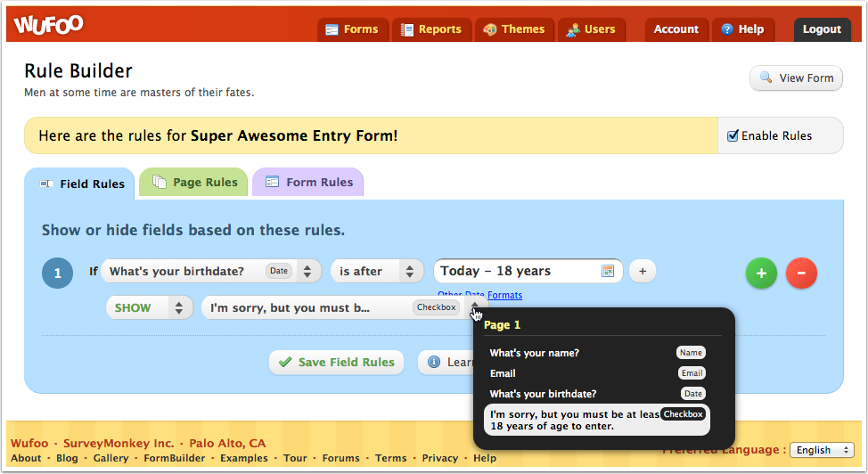Select 'Email' field in popup list
868x474 pixels.
597,373
